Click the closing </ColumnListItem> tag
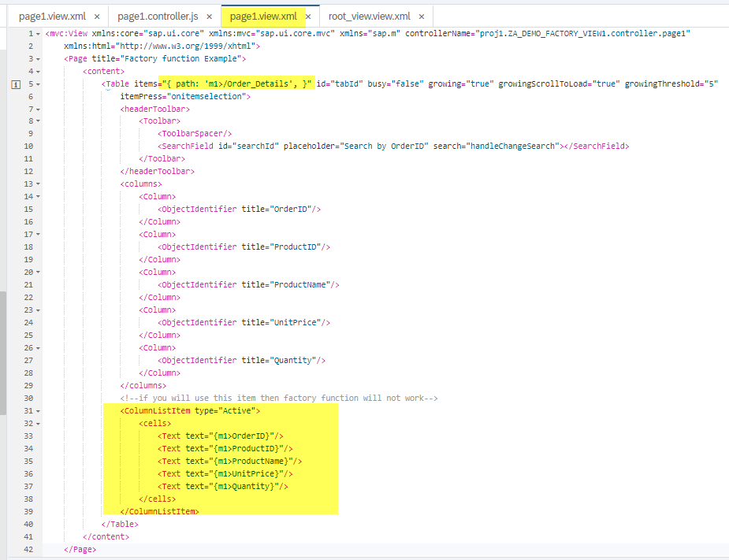This screenshot has height=560, width=729. click(x=159, y=511)
